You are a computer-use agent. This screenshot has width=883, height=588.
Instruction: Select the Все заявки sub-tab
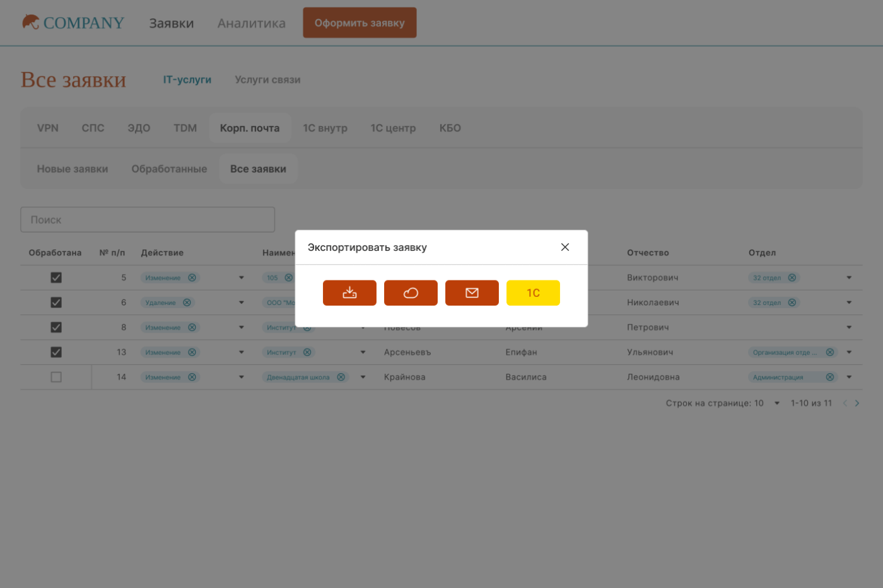[x=258, y=169]
